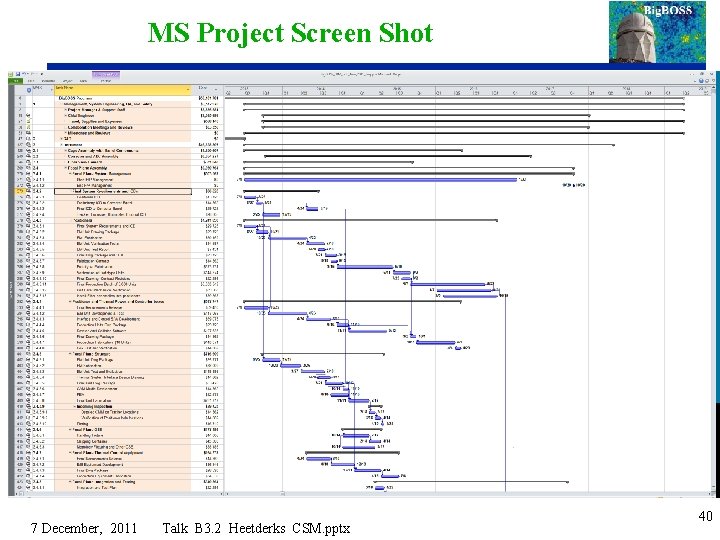Select the Gantt Chart Tools contextual tab
Viewport: 720px width, 540px height.
106,74
